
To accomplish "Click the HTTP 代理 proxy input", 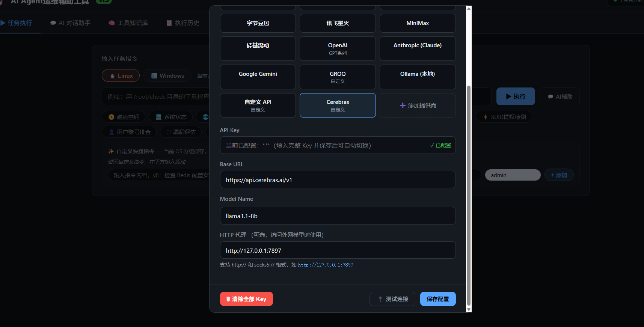I will 338,250.
